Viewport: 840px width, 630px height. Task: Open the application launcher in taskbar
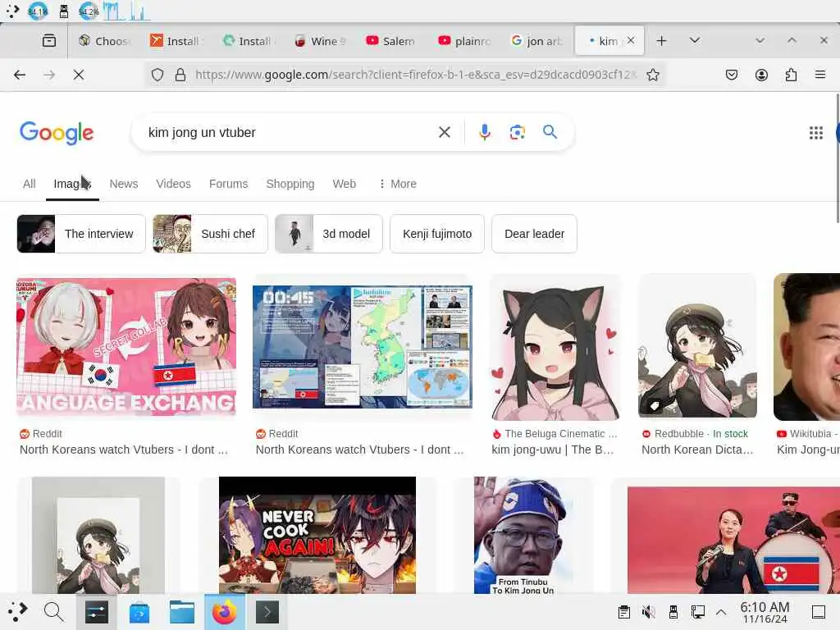pos(17,612)
